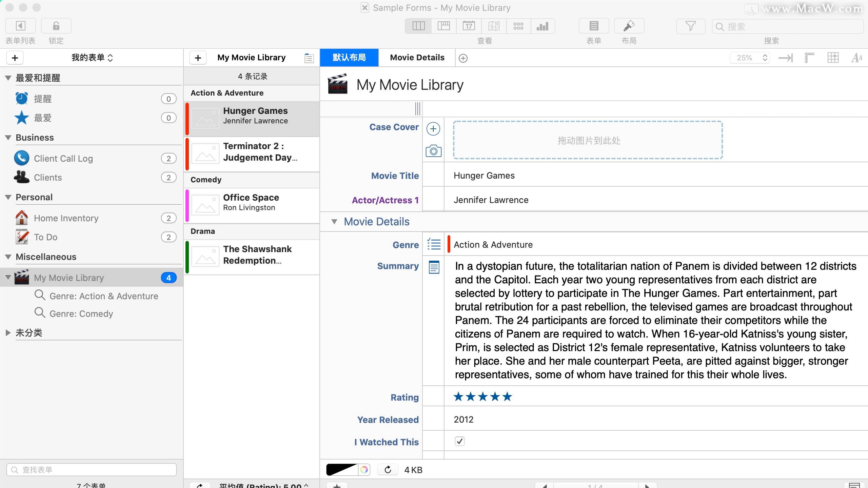Open the map view icon
Viewport: 868px width, 488px height.
pos(494,26)
